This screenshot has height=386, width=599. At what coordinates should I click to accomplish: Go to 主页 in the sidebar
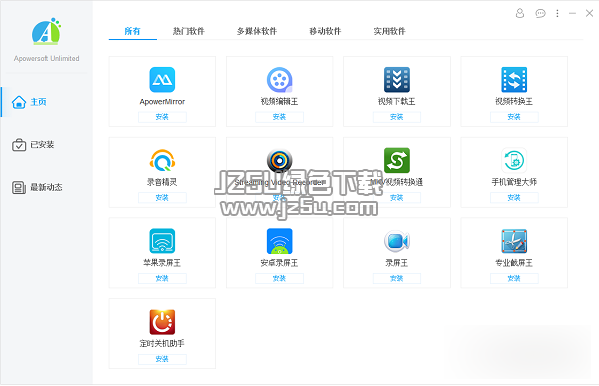pyautogui.click(x=46, y=102)
